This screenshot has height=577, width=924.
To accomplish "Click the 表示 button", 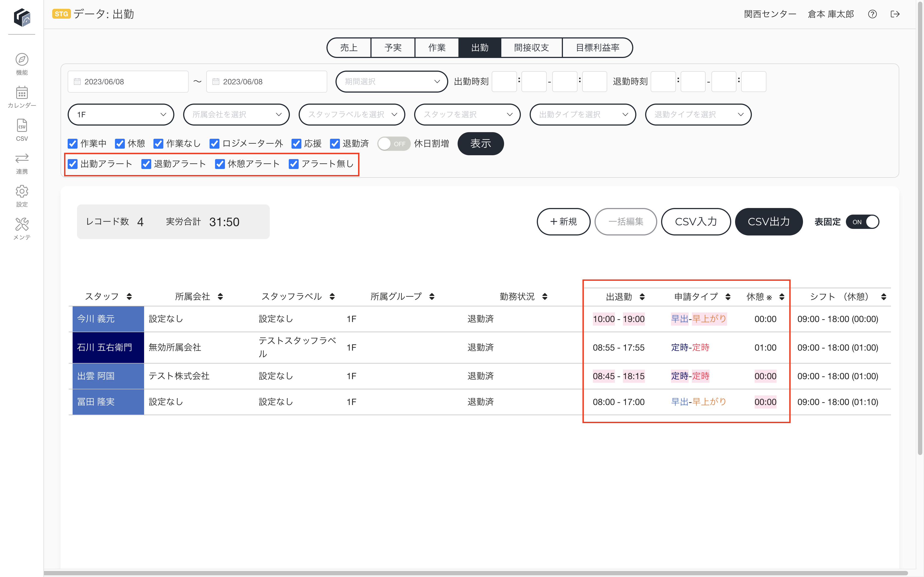I will tap(480, 143).
